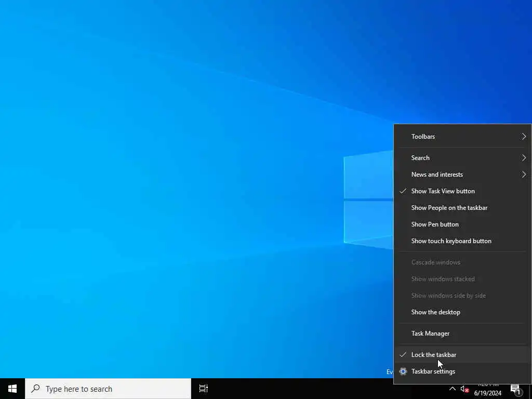Click the greyed Cascade windows entry
Image resolution: width=532 pixels, height=399 pixels.
coord(462,262)
